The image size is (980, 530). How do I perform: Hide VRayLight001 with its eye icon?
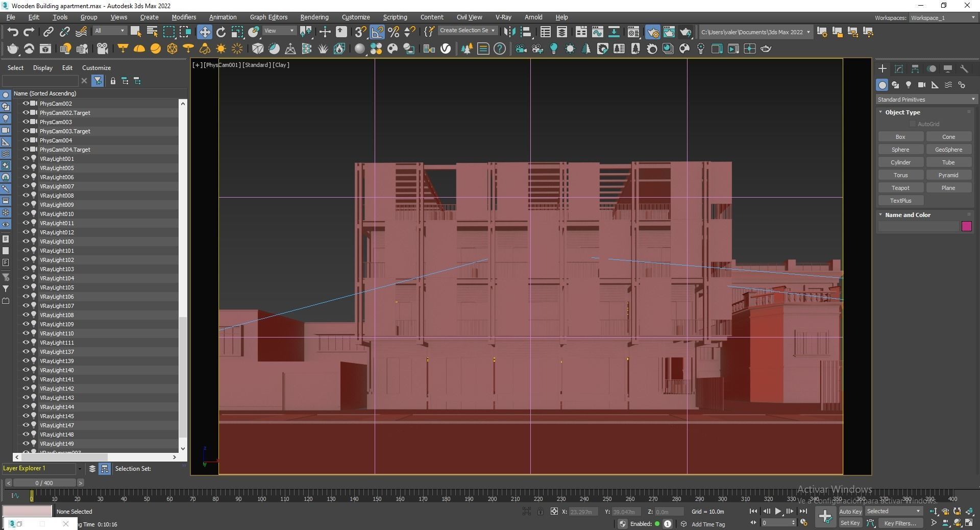(x=26, y=158)
